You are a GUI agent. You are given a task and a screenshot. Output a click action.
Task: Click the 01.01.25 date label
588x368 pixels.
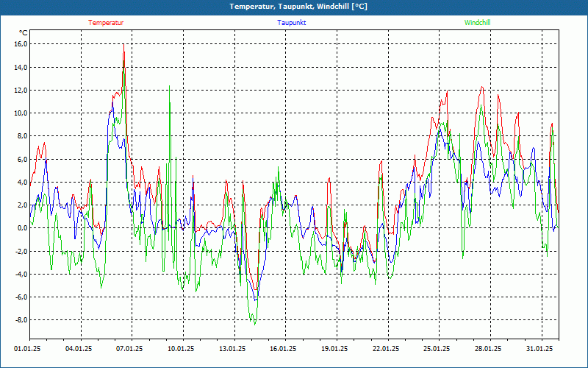pos(27,349)
